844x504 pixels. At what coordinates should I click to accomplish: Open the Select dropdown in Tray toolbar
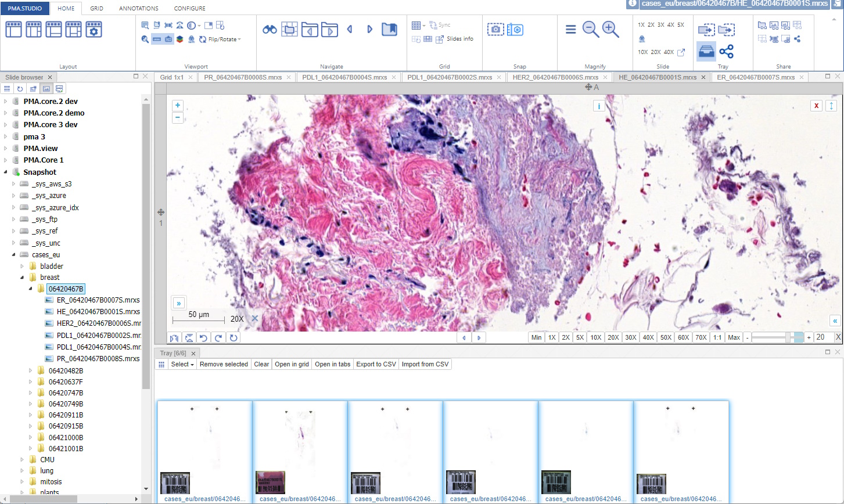(182, 364)
